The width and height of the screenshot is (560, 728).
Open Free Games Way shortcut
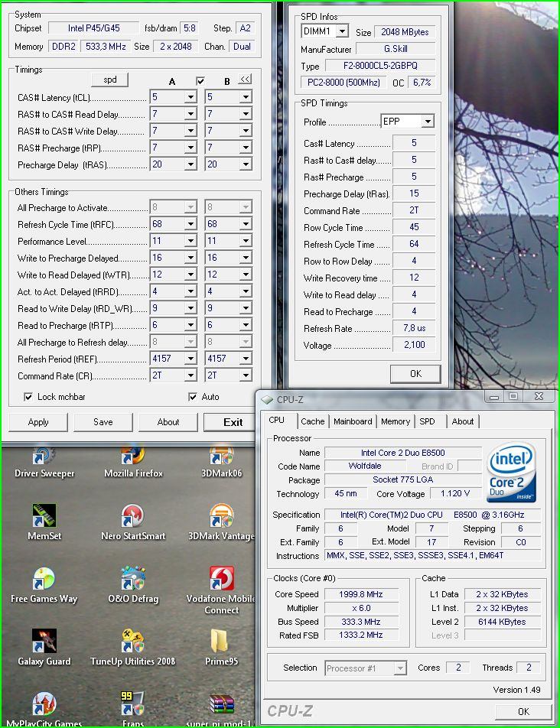44,584
